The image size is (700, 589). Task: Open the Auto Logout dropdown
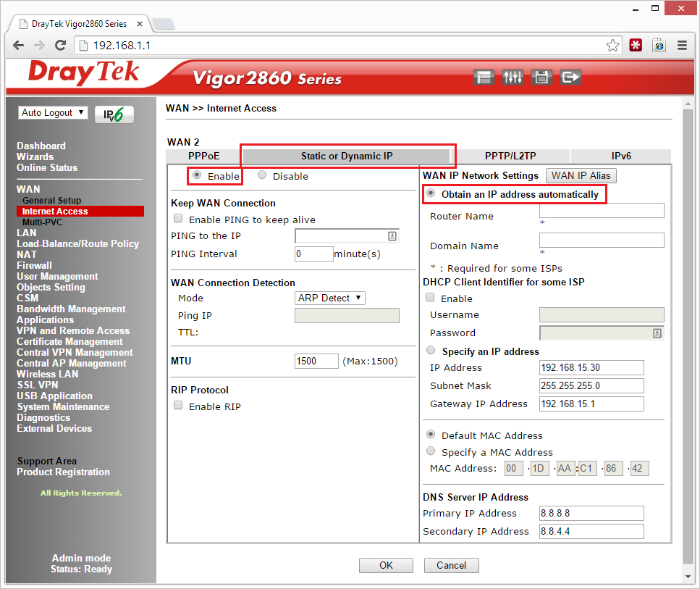pos(53,112)
